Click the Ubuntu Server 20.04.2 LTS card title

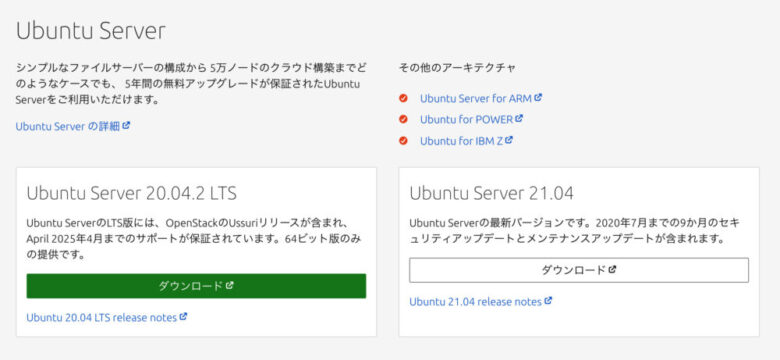click(x=131, y=193)
